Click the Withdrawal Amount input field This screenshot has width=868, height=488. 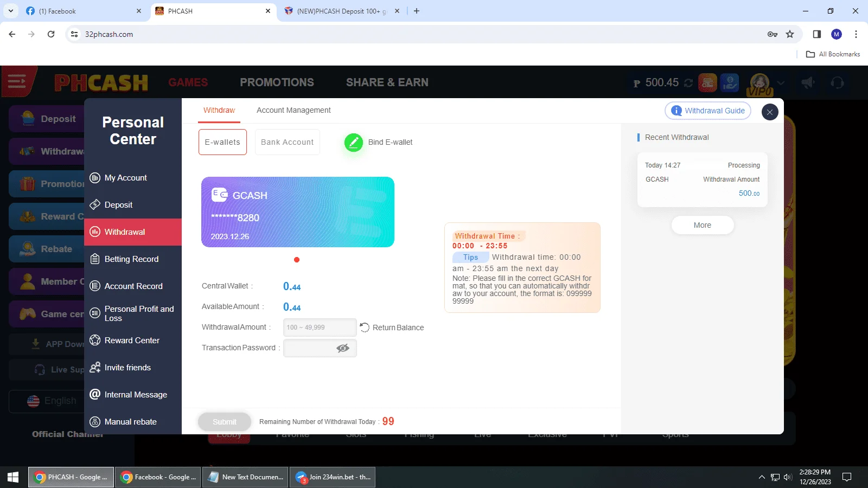click(x=320, y=328)
